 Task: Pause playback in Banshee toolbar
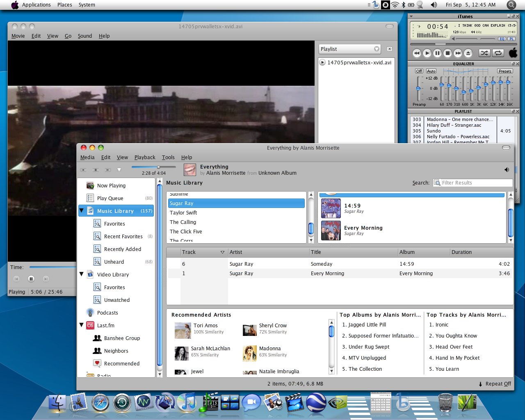click(96, 170)
